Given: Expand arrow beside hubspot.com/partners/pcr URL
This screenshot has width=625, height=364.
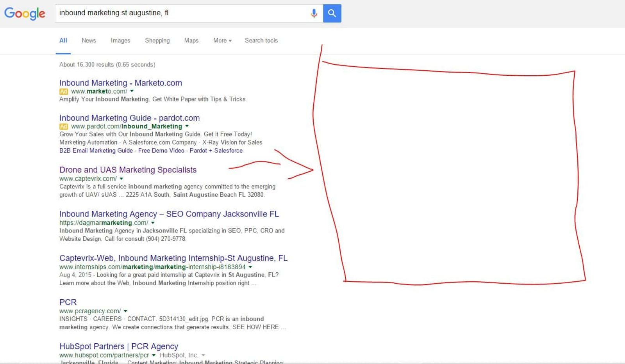Looking at the screenshot, I should (x=154, y=355).
